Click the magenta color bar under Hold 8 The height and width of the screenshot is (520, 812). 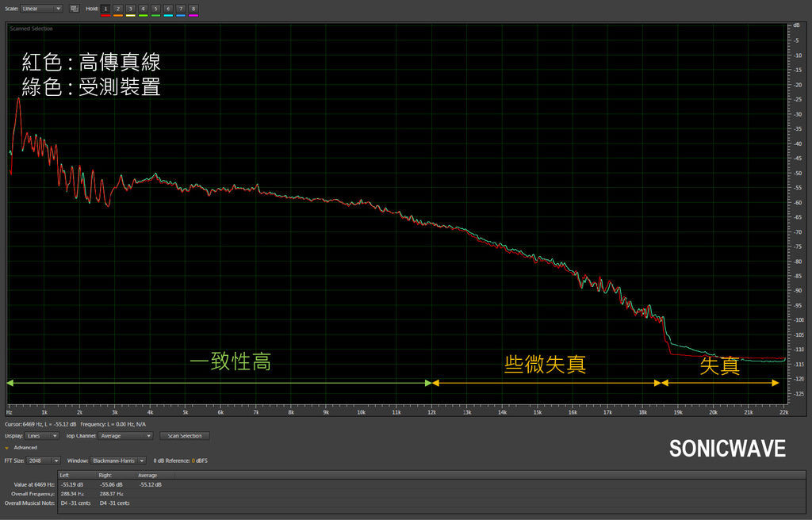pyautogui.click(x=193, y=16)
